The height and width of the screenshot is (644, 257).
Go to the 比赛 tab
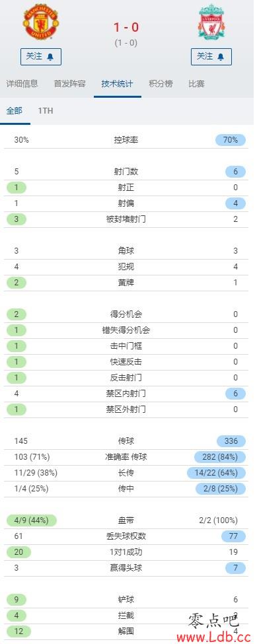click(x=197, y=84)
